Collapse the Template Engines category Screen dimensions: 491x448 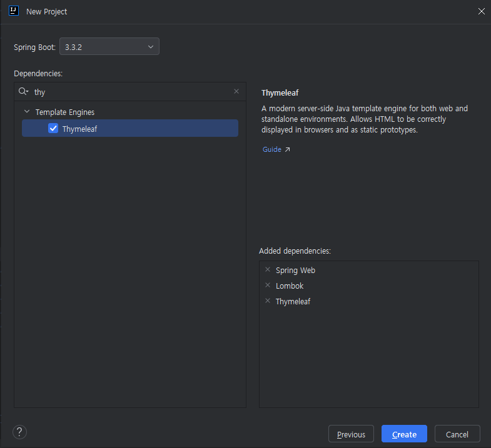27,111
